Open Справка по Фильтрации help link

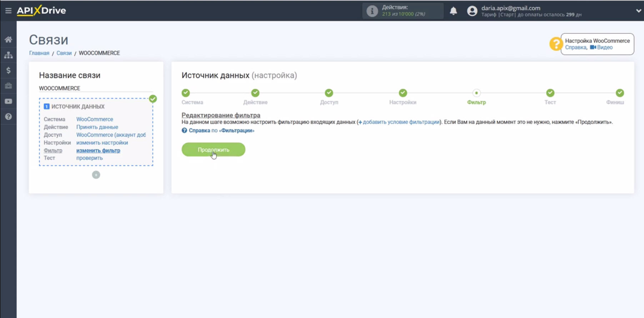click(x=218, y=130)
